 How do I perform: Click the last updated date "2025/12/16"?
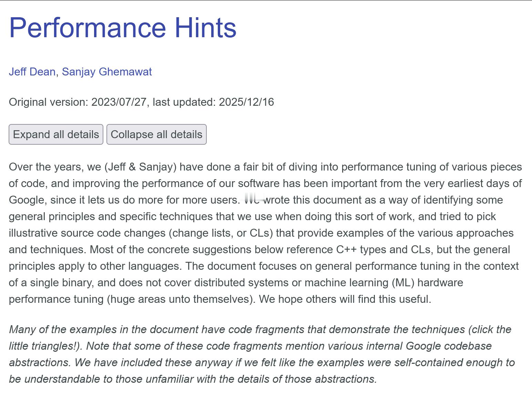click(246, 102)
